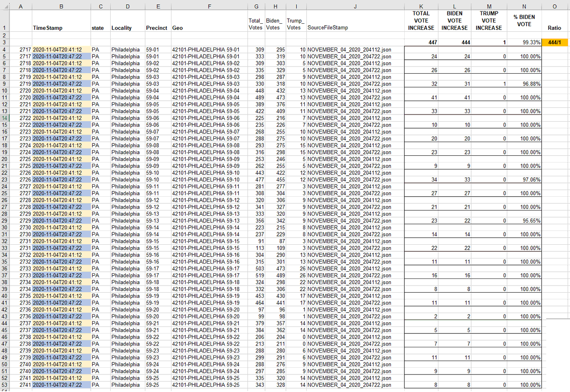570x392 pixels.
Task: Select the Biden increase cell showing 31
Action: coord(455,84)
